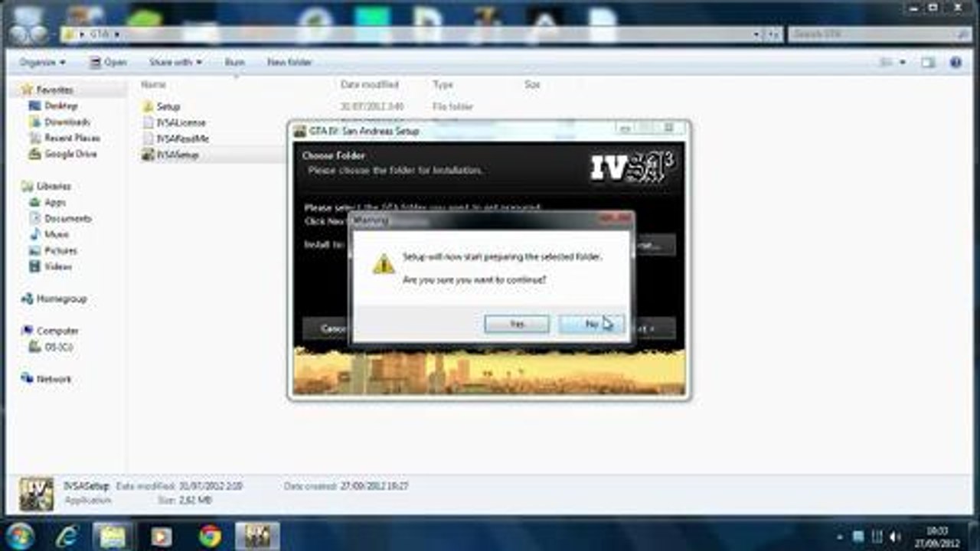
Task: Open the Pictures library
Action: point(60,250)
